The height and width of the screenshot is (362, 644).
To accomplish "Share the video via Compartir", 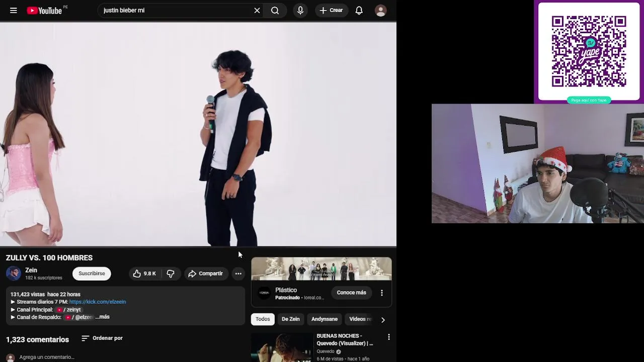I will pyautogui.click(x=205, y=274).
